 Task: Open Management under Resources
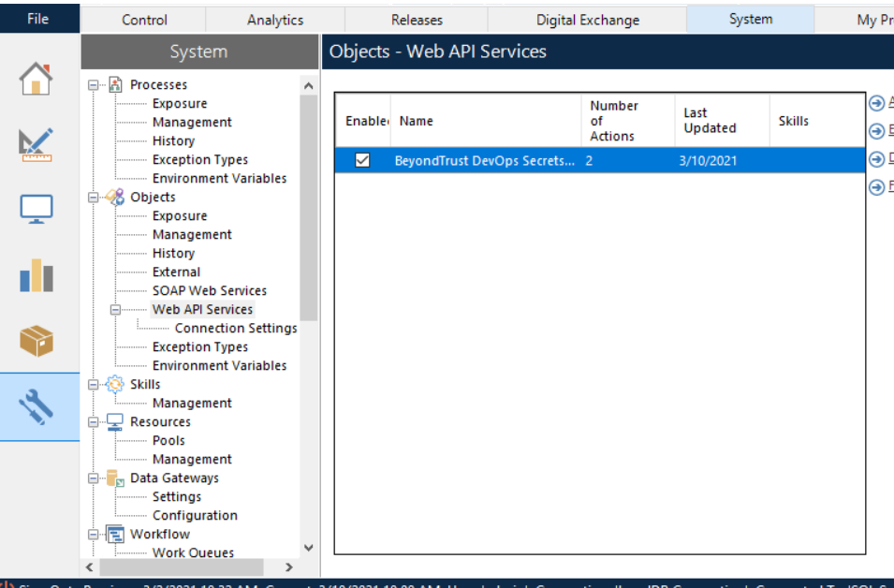point(192,459)
